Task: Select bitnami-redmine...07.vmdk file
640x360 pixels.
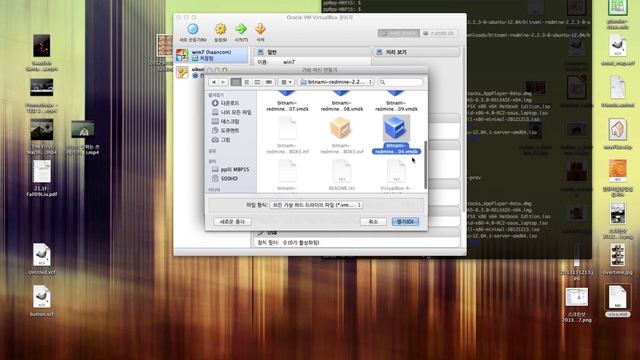Action: pyautogui.click(x=287, y=102)
